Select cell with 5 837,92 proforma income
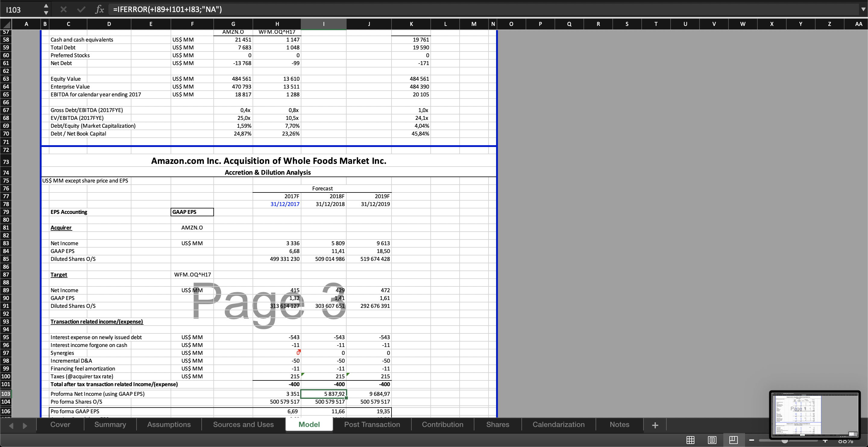The image size is (868, 447). (323, 394)
